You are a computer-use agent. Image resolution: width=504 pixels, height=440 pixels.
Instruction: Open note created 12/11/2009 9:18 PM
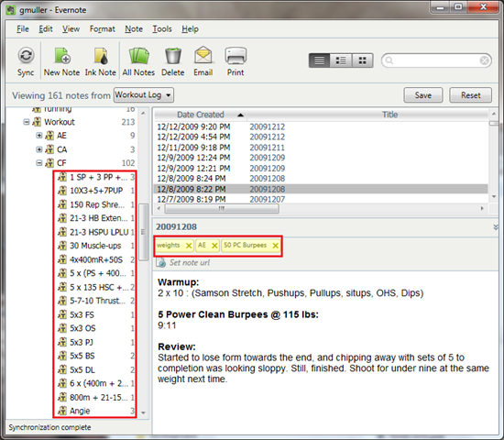(x=321, y=148)
